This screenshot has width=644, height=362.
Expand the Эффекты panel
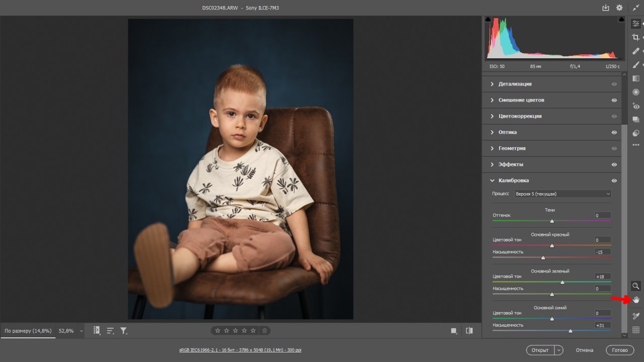(x=492, y=164)
